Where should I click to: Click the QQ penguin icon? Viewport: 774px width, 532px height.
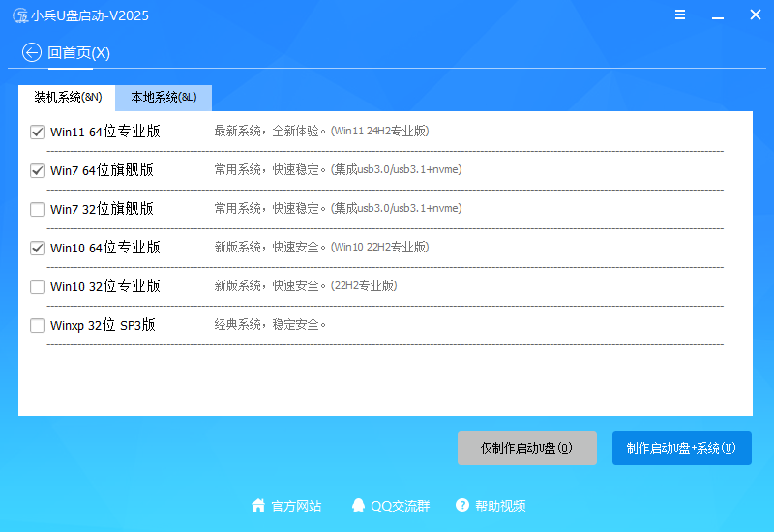tap(358, 505)
